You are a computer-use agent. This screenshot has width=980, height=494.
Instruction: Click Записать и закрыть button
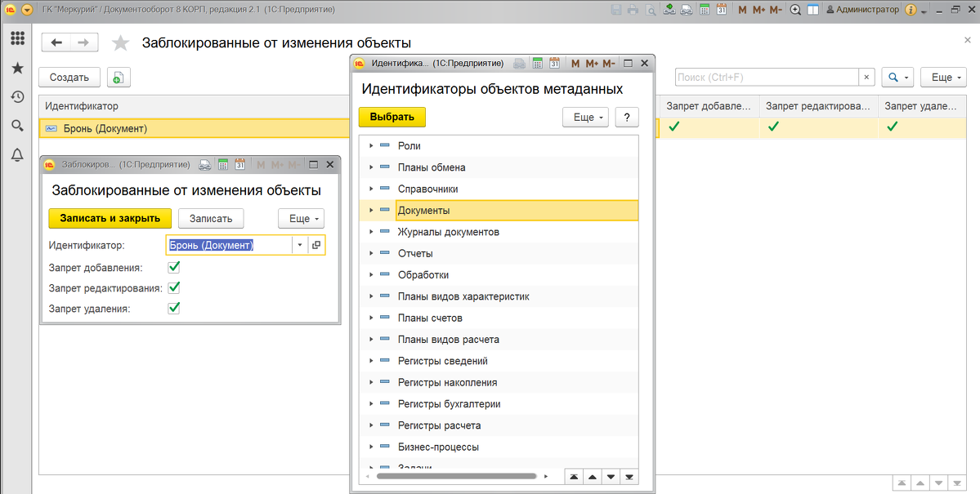[x=110, y=219]
